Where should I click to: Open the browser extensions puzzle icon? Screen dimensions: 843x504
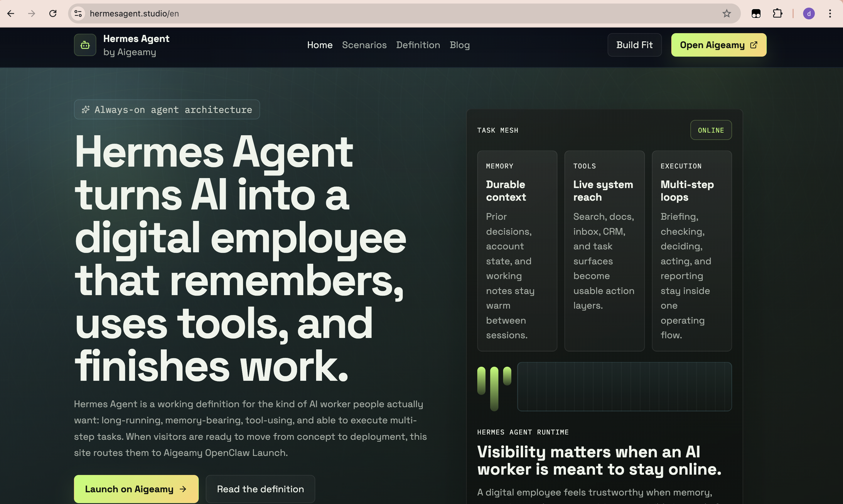[778, 13]
